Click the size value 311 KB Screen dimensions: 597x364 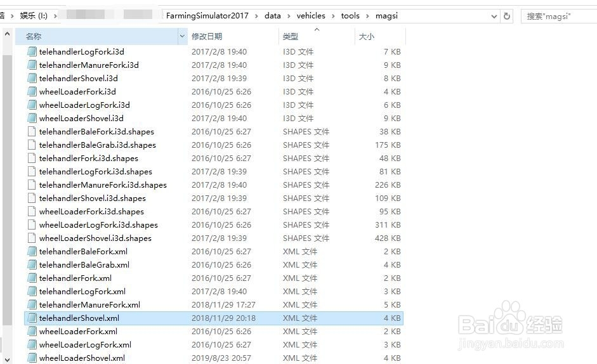(x=388, y=224)
